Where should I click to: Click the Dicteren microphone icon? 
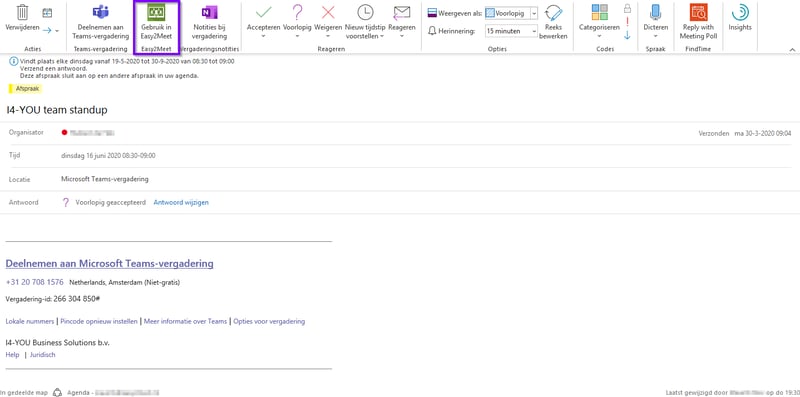pos(655,12)
